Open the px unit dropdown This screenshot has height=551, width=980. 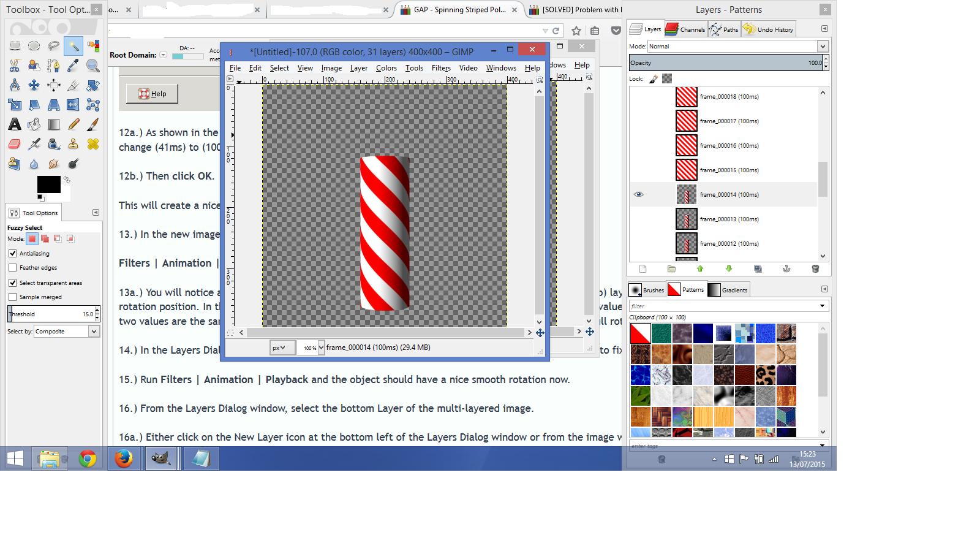click(x=282, y=348)
